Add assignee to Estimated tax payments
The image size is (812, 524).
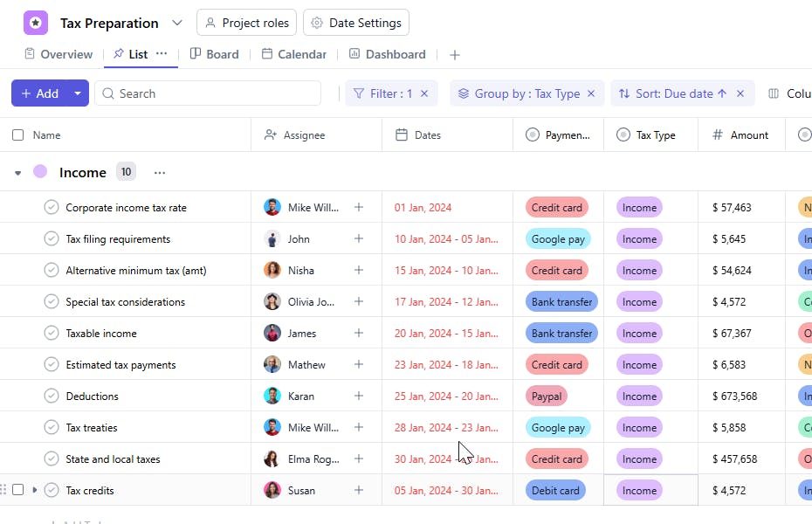[358, 364]
